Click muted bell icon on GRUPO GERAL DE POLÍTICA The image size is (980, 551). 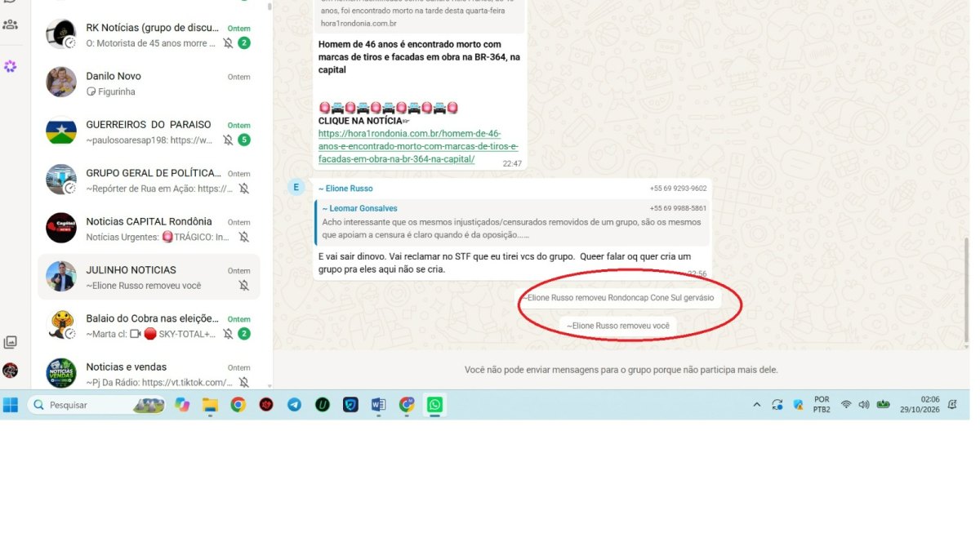coord(243,189)
